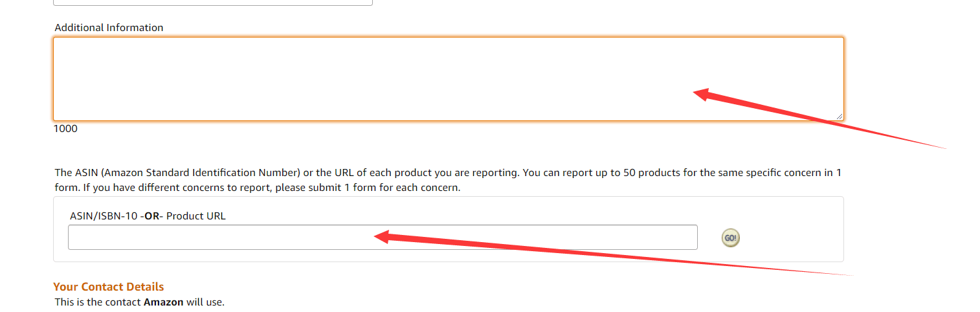Click the round GO! icon button

pyautogui.click(x=730, y=238)
